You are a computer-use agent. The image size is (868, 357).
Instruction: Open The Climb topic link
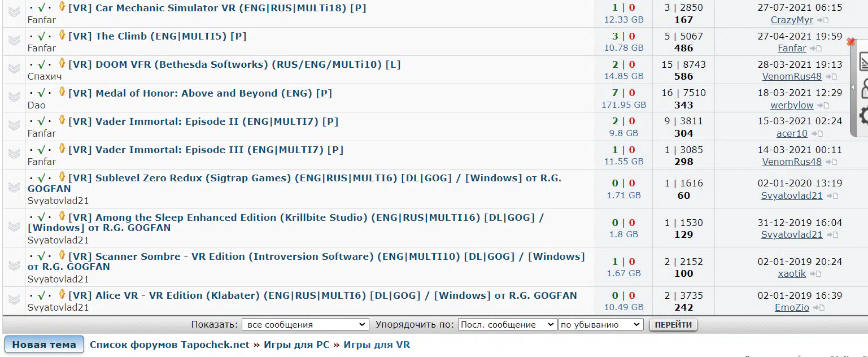click(x=158, y=36)
